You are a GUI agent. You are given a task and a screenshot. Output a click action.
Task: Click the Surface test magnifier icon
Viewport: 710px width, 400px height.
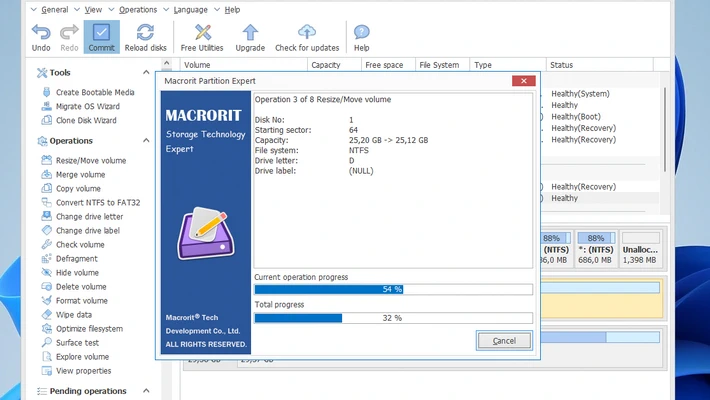click(x=46, y=342)
